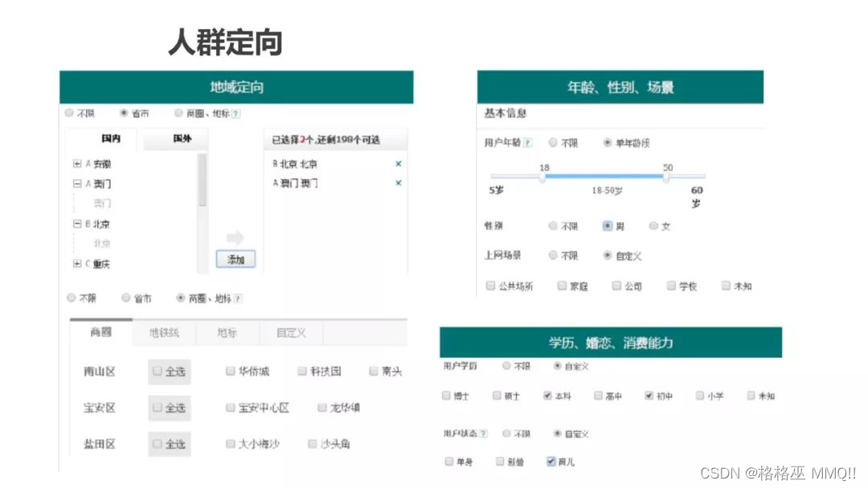The height and width of the screenshot is (489, 868).
Task: Click the 添加 button
Action: click(x=237, y=257)
